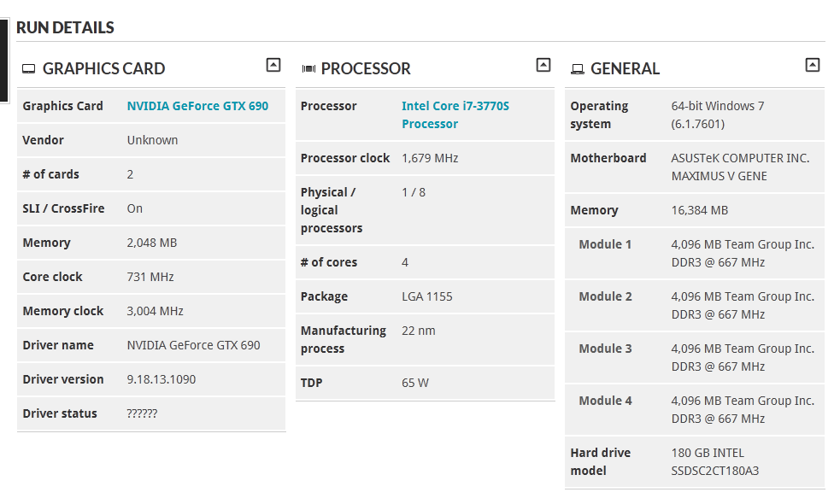
Task: Collapse the Processor panel
Action: tap(543, 65)
